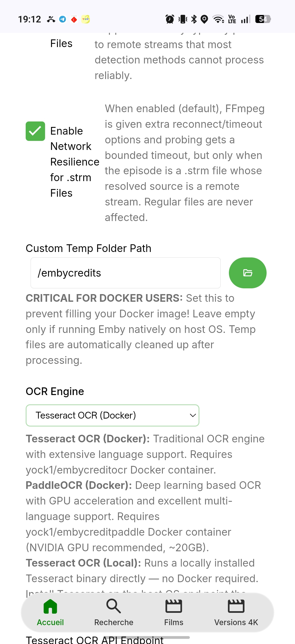Tap the Telegram notification icon
The height and width of the screenshot is (644, 295).
click(x=63, y=19)
